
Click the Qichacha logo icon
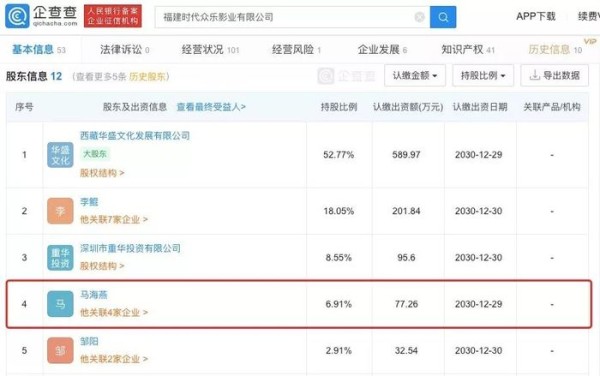point(17,16)
